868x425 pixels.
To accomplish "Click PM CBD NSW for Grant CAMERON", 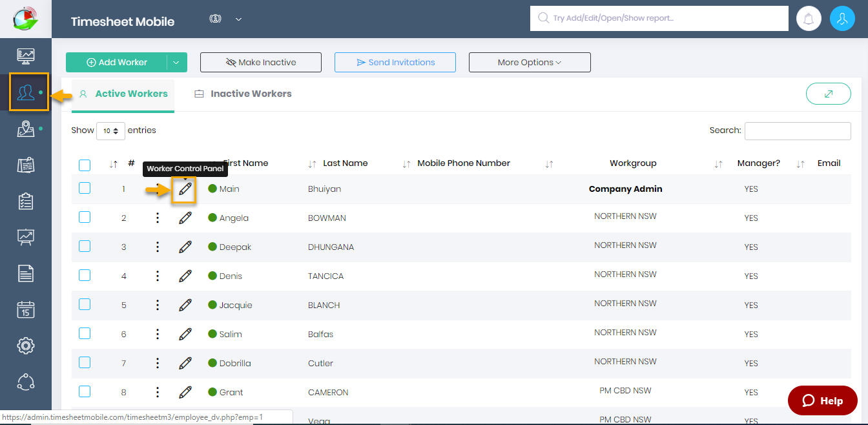I will [625, 391].
